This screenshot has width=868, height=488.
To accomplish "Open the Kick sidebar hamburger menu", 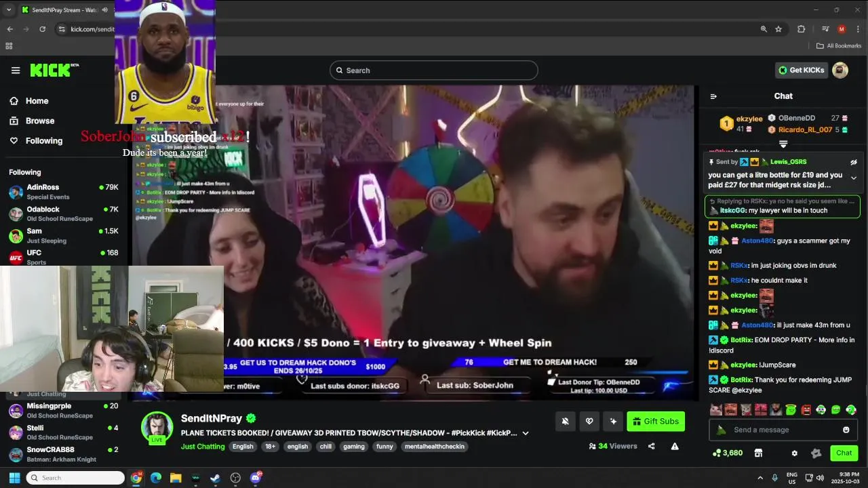I will pyautogui.click(x=16, y=70).
